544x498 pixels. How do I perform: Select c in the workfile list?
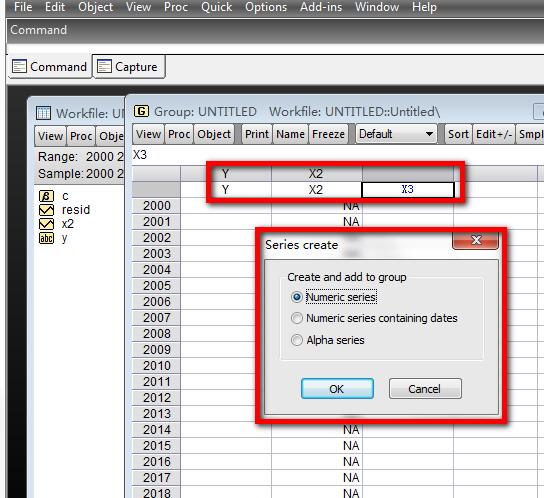click(x=65, y=196)
